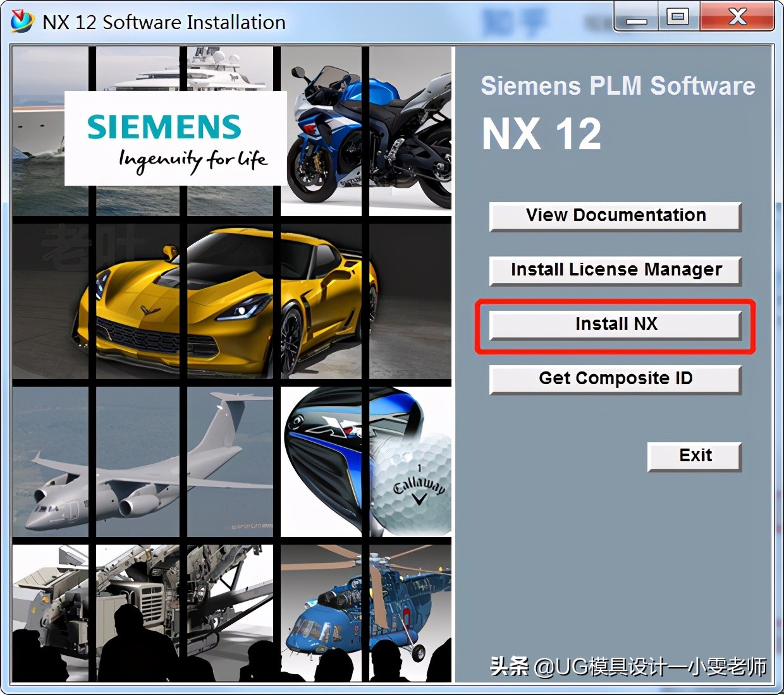Click the "Siemens PLM Software" heading

(x=618, y=86)
